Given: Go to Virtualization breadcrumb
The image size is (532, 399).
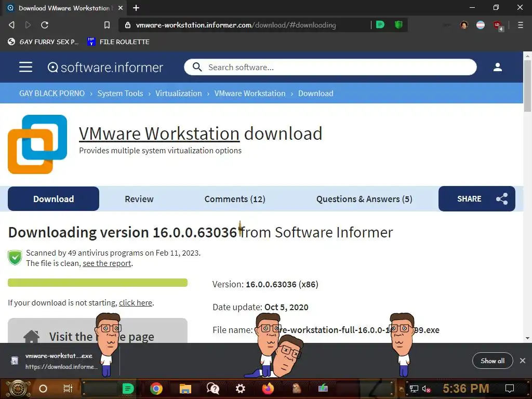Looking at the screenshot, I should coord(179,94).
